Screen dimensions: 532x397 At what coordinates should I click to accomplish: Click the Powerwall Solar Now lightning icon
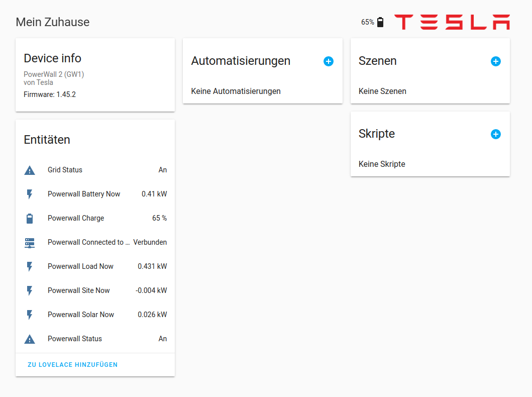30,315
